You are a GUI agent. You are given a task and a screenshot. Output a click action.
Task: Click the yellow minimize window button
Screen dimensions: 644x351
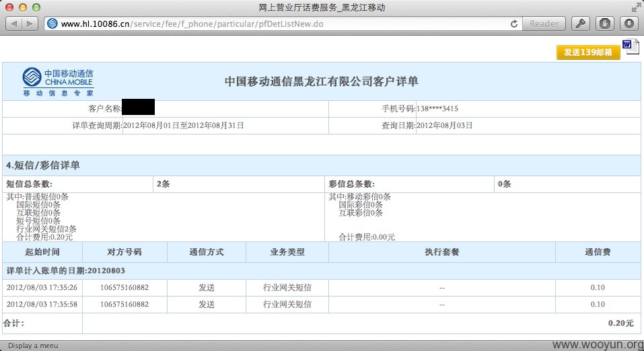[x=23, y=7]
